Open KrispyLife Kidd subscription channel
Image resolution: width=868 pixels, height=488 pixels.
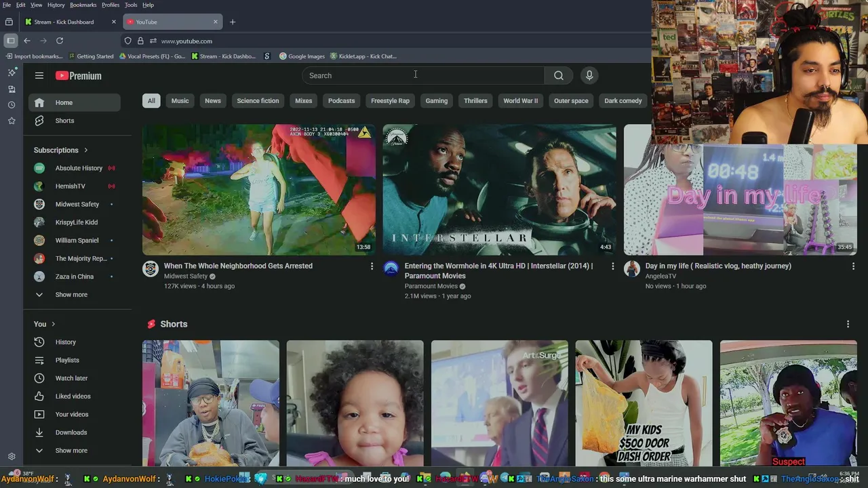75,222
